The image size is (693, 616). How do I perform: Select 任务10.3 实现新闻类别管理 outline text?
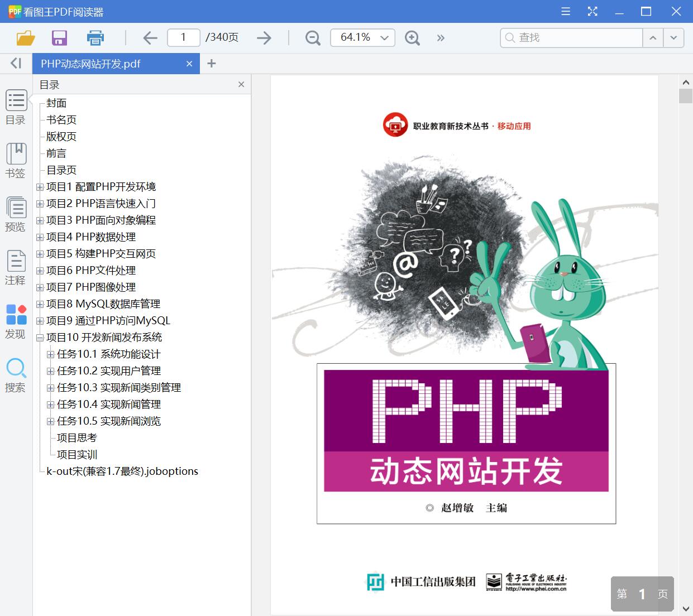pyautogui.click(x=119, y=388)
